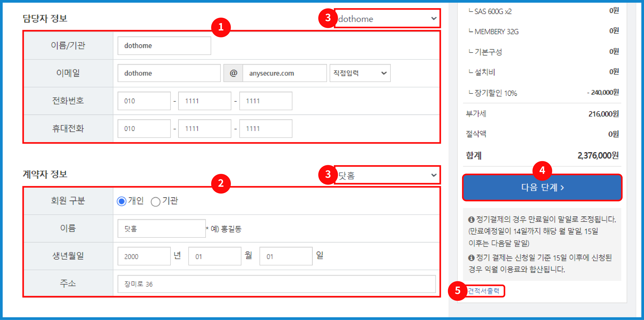
Task: Click the birth year field 2000
Action: click(144, 256)
